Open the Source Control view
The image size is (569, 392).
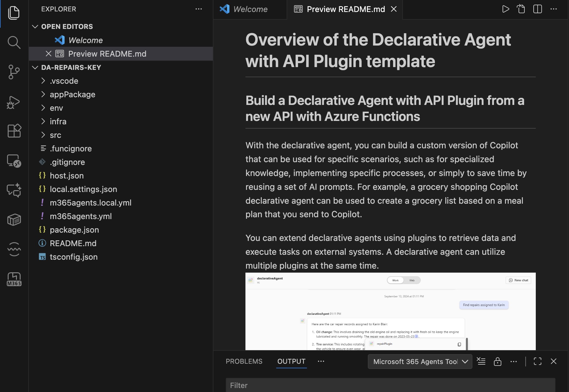pos(14,72)
